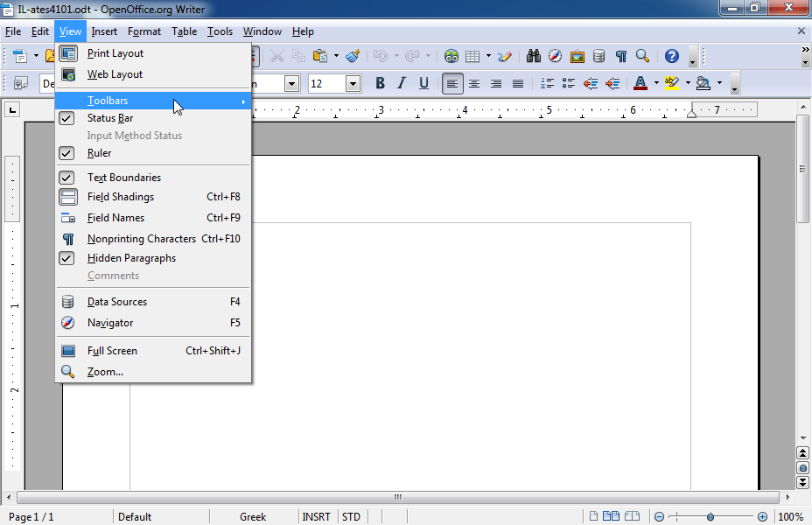Click the Font Color swatch button
This screenshot has height=525, width=812.
640,83
